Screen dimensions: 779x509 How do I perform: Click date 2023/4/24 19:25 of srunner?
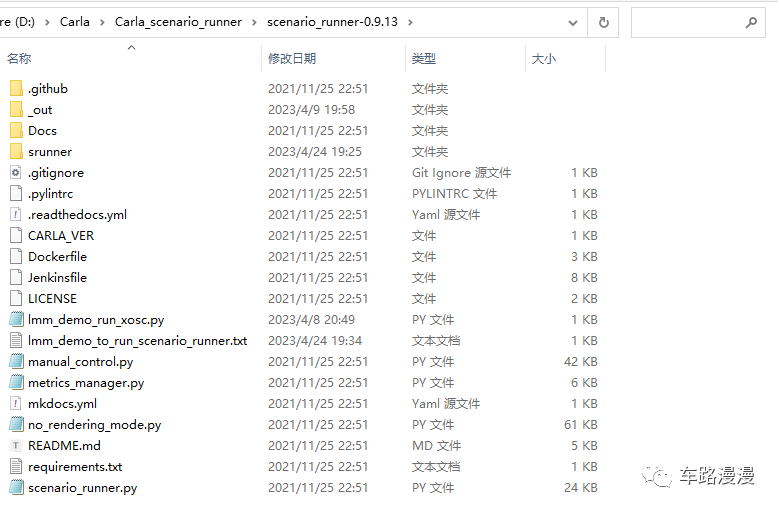pyautogui.click(x=315, y=151)
